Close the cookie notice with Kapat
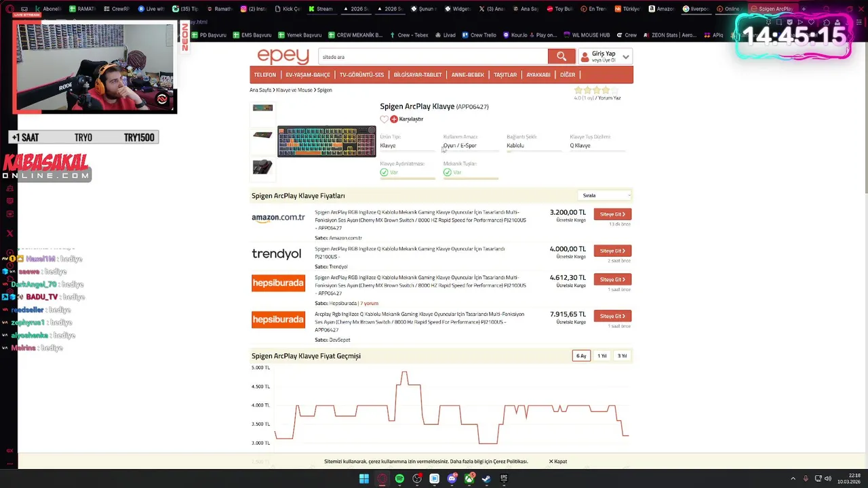 [558, 462]
